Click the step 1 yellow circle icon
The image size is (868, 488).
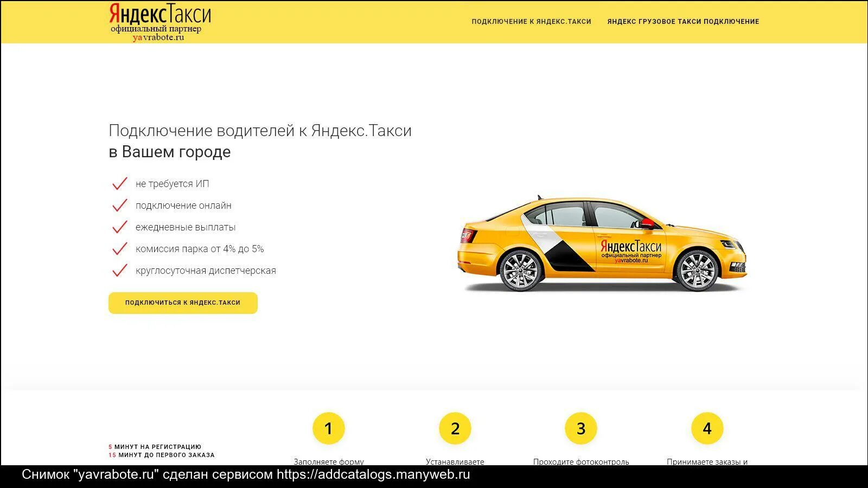pyautogui.click(x=328, y=428)
